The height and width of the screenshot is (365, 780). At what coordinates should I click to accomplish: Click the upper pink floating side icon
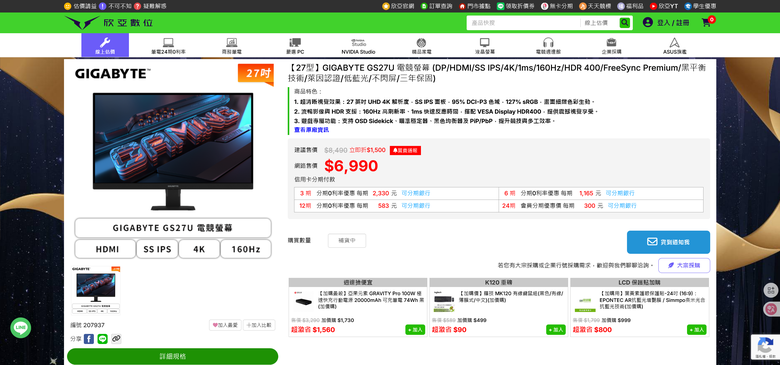pos(772,290)
